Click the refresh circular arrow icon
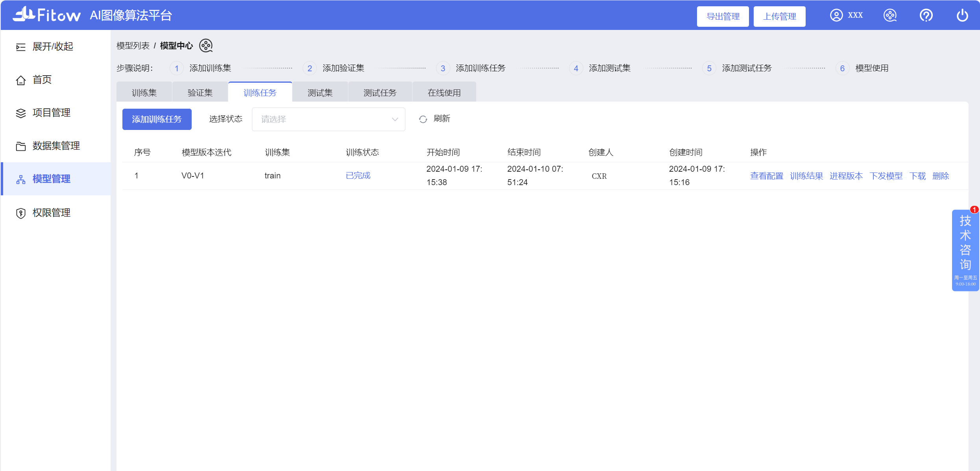 423,119
